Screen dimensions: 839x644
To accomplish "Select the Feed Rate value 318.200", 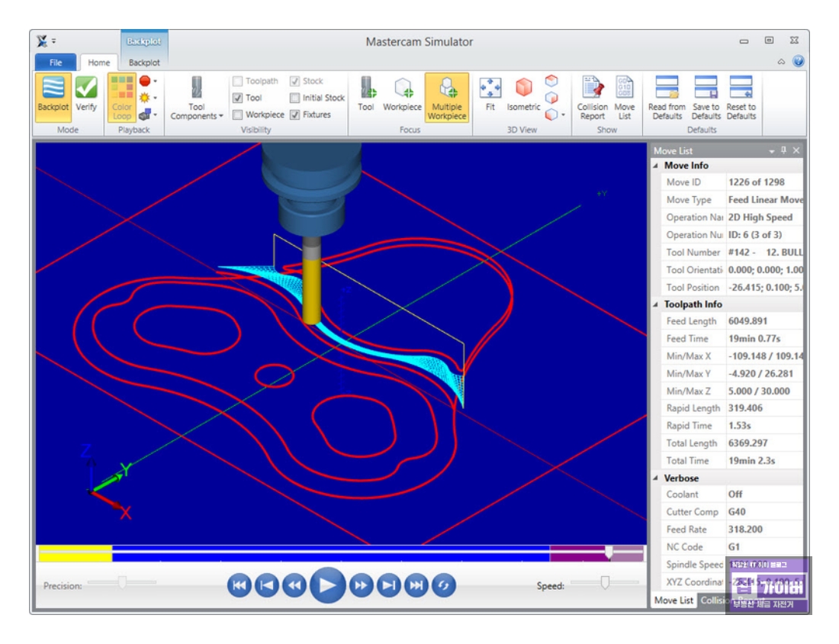I will pyautogui.click(x=745, y=529).
